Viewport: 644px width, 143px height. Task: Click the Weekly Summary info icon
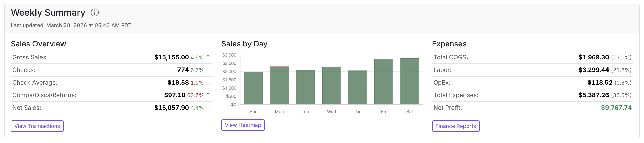[x=95, y=12]
